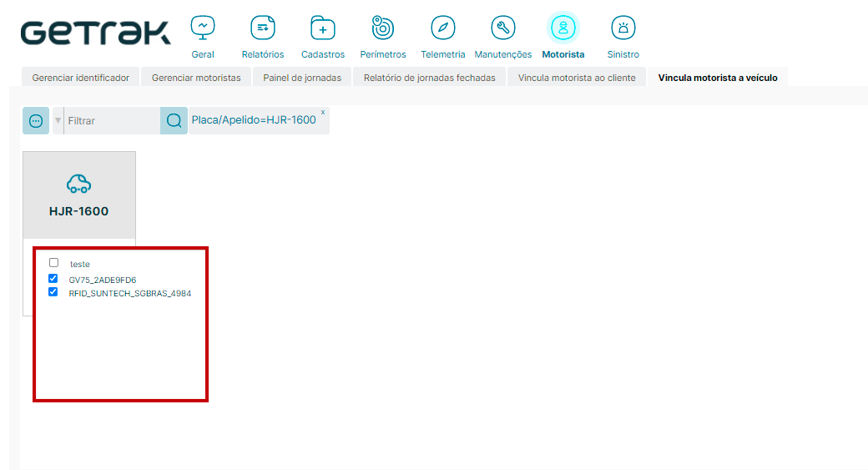
Task: Go to Relatório de jornadas fechadas tab
Action: tap(429, 78)
